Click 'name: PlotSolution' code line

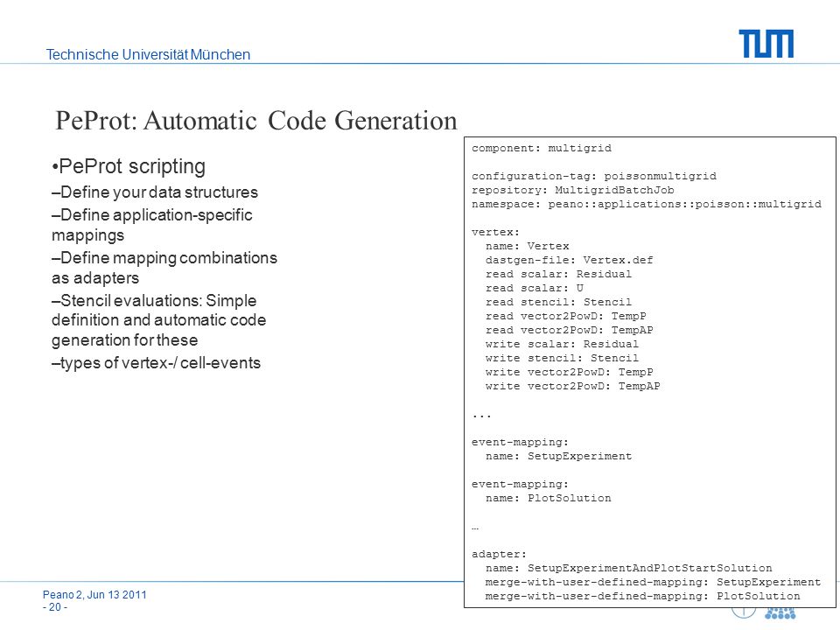(x=548, y=498)
